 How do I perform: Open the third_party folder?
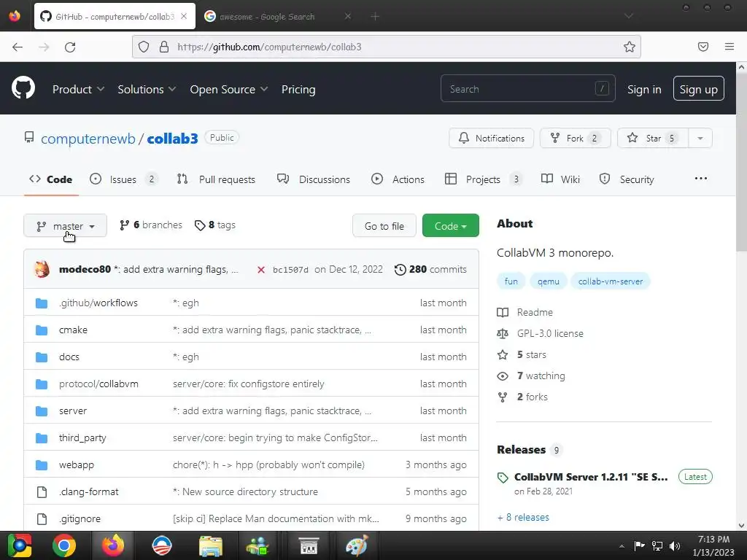pyautogui.click(x=82, y=437)
